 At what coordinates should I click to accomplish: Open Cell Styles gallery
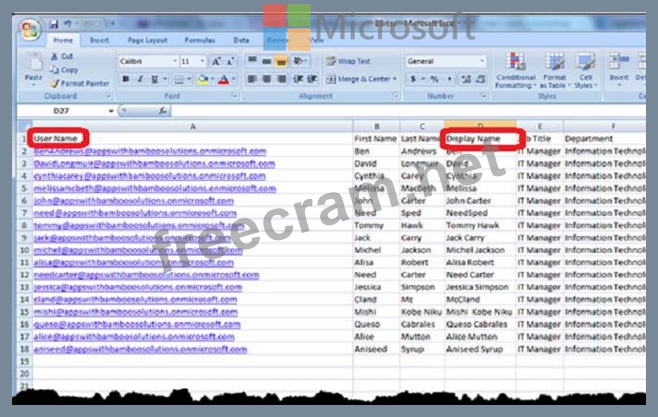click(585, 70)
